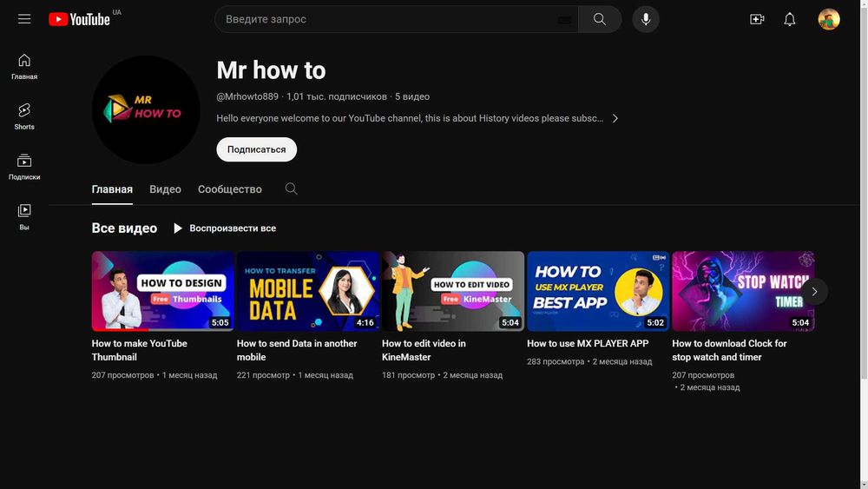Open title How to make YouTube Thumbnail
Screen dimensions: 868x489
pyautogui.click(x=140, y=351)
